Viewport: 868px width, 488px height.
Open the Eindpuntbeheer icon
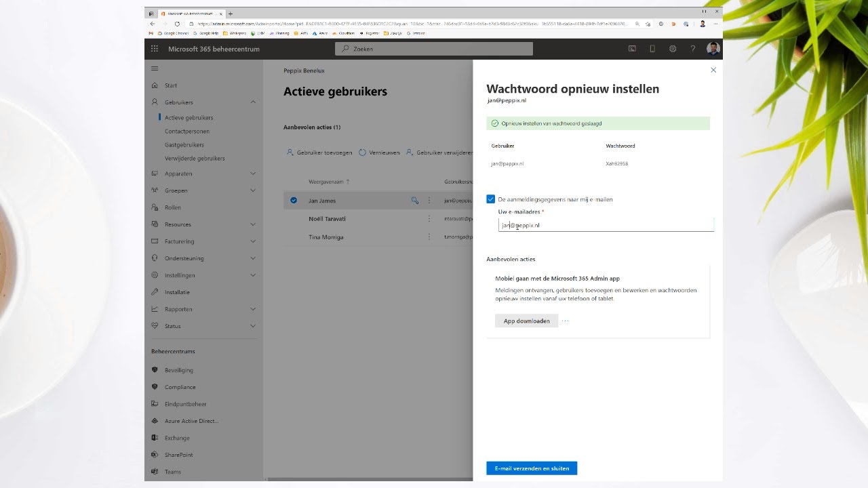155,404
